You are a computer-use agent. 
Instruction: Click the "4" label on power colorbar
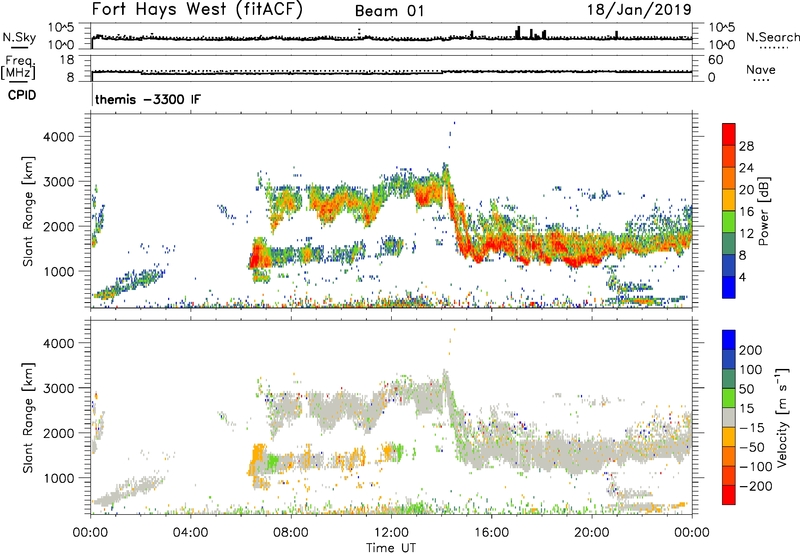[742, 277]
